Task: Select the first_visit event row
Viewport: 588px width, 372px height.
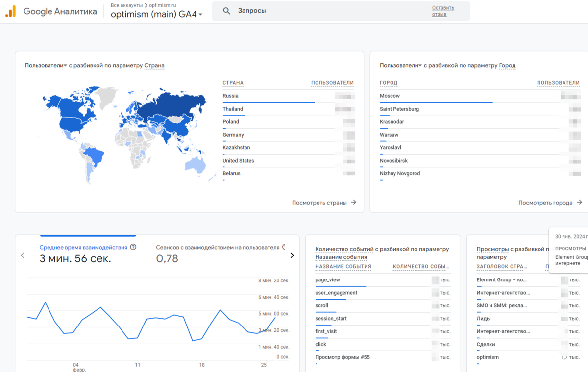Action: 383,331
